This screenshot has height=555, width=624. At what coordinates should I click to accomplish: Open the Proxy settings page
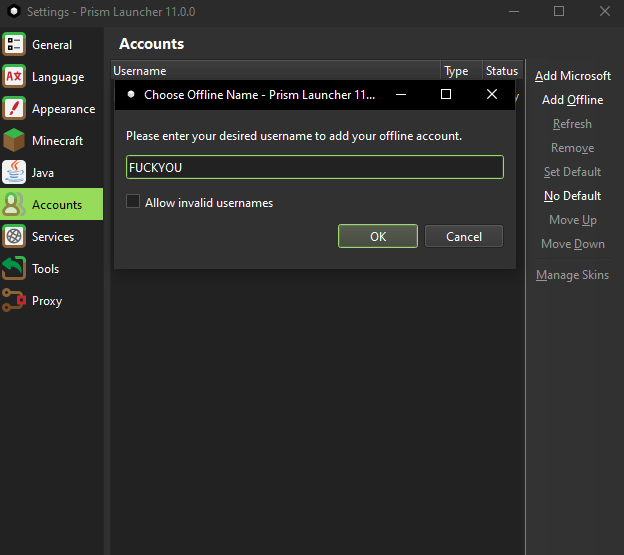[x=52, y=300]
